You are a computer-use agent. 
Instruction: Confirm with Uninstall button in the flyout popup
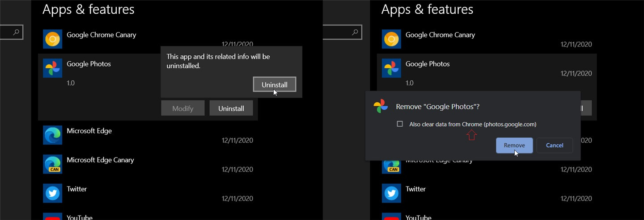(274, 84)
